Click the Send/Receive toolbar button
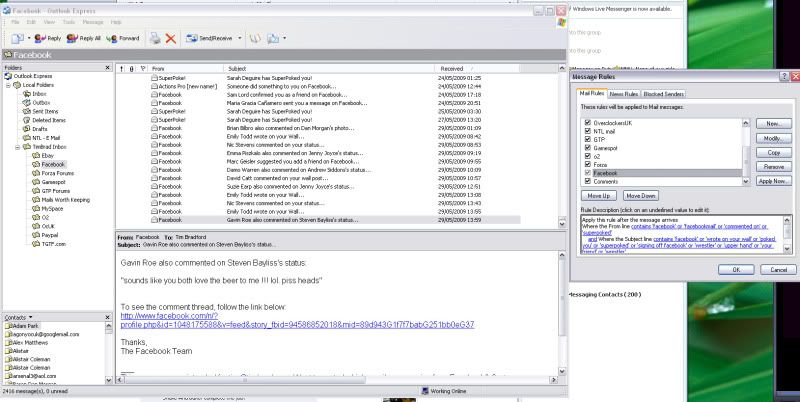Screen dimensions: 800x402 coord(209,38)
